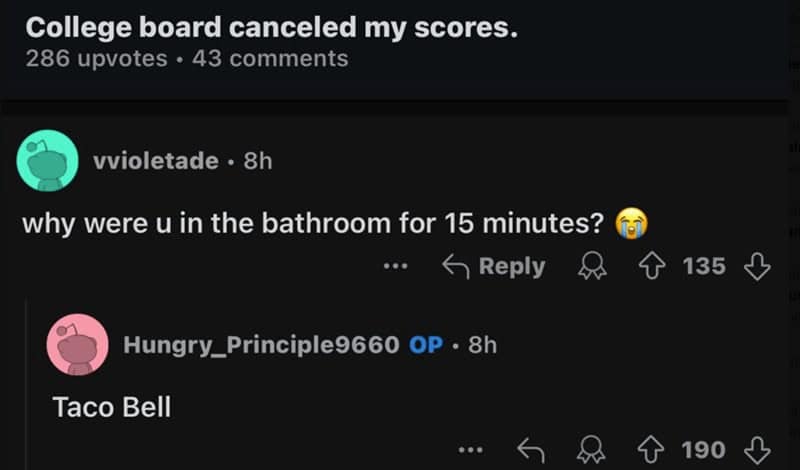The height and width of the screenshot is (470, 800).
Task: Reply to vvioletade's comment
Action: pyautogui.click(x=495, y=267)
